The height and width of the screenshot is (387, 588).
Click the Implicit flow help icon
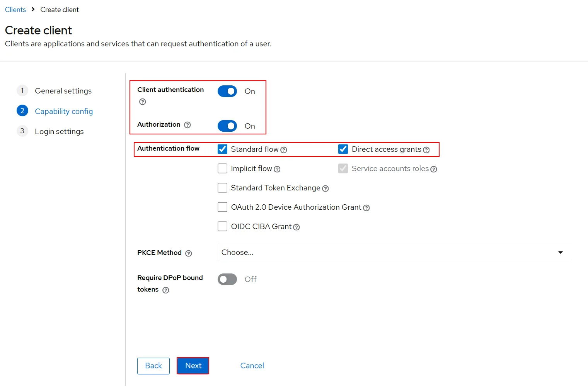[277, 169]
